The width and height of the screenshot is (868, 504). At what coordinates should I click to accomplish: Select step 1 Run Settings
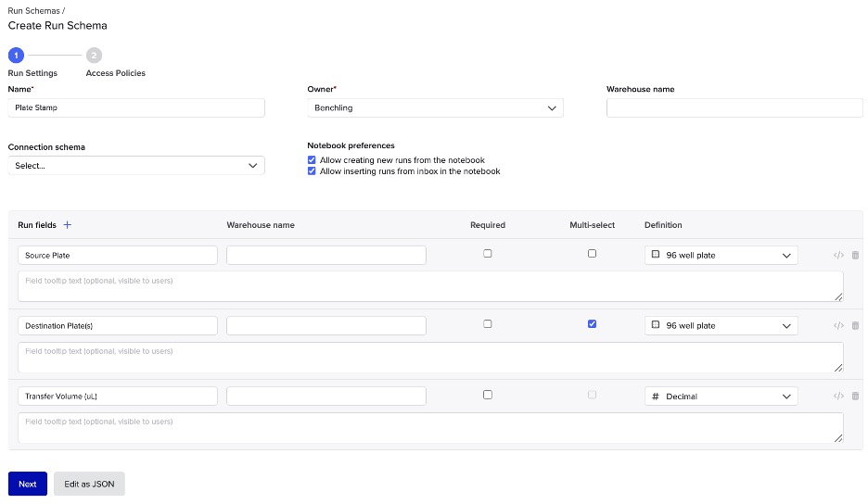pyautogui.click(x=17, y=56)
